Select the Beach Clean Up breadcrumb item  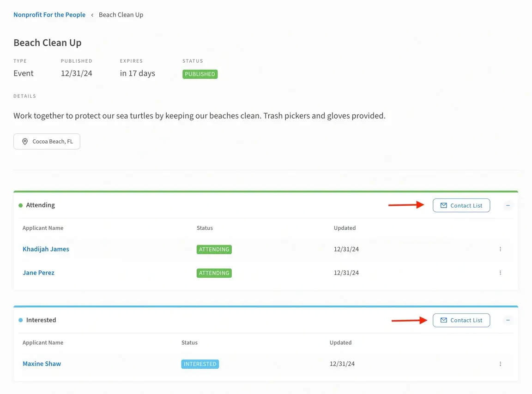121,15
